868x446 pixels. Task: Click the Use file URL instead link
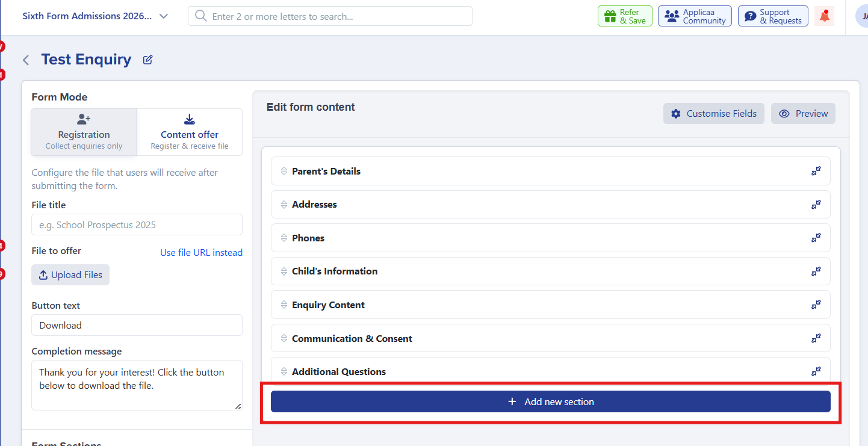point(201,253)
